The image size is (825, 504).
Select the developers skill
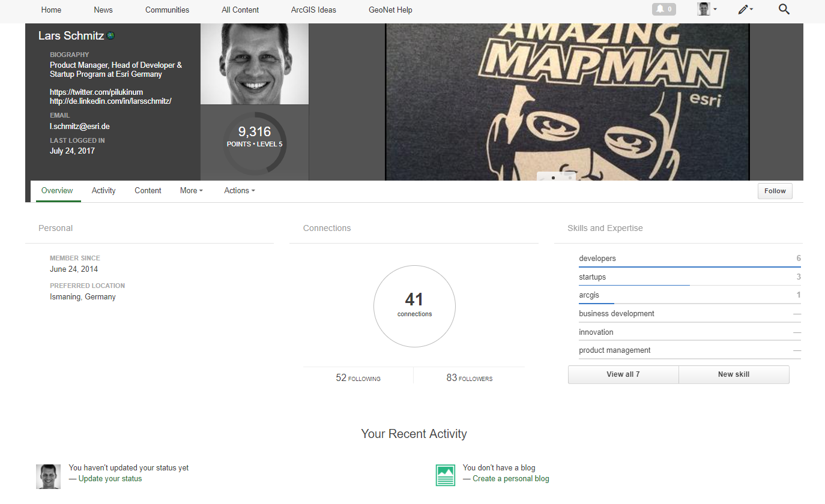(597, 259)
